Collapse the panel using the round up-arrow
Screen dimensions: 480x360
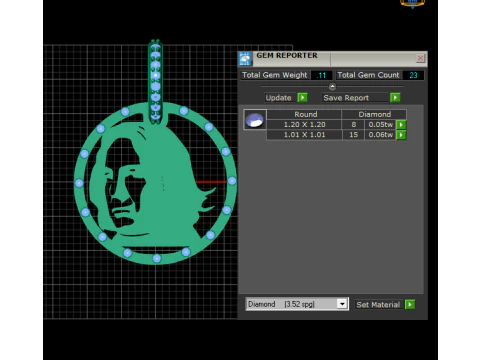332,87
